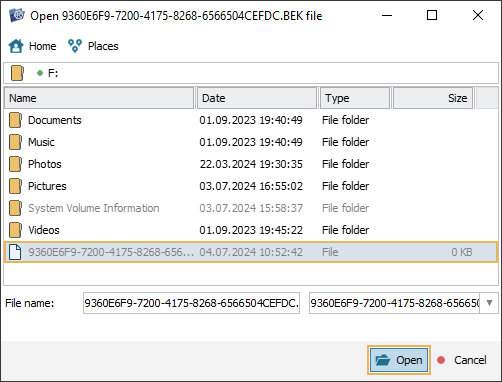Click the File type cell of 9360E6F9 row
Image resolution: width=502 pixels, height=382 pixels.
pyautogui.click(x=330, y=252)
